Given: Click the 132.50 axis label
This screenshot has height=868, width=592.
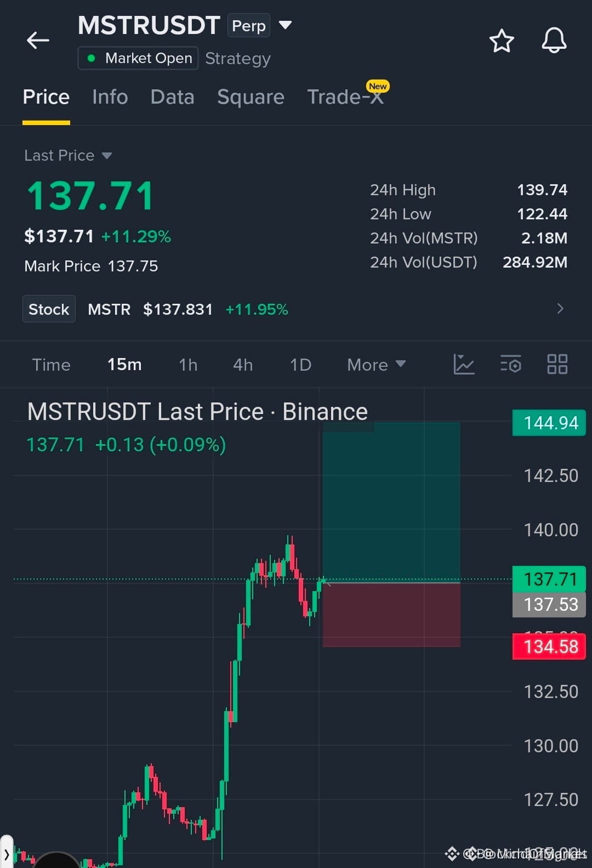Looking at the screenshot, I should [551, 691].
